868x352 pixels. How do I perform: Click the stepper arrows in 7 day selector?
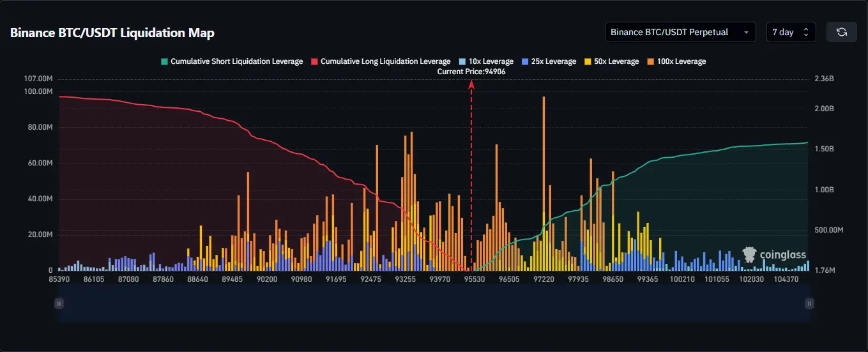coord(806,32)
